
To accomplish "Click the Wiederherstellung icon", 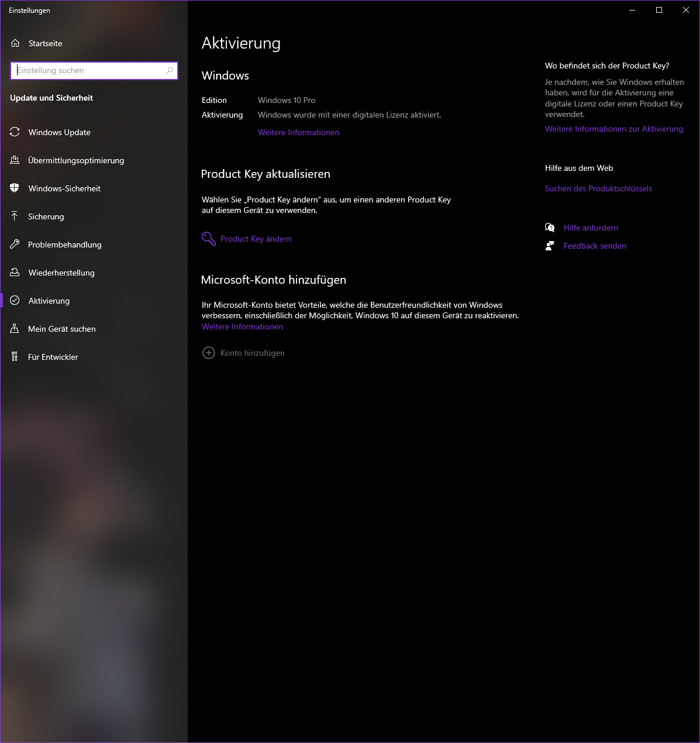I will (x=15, y=273).
